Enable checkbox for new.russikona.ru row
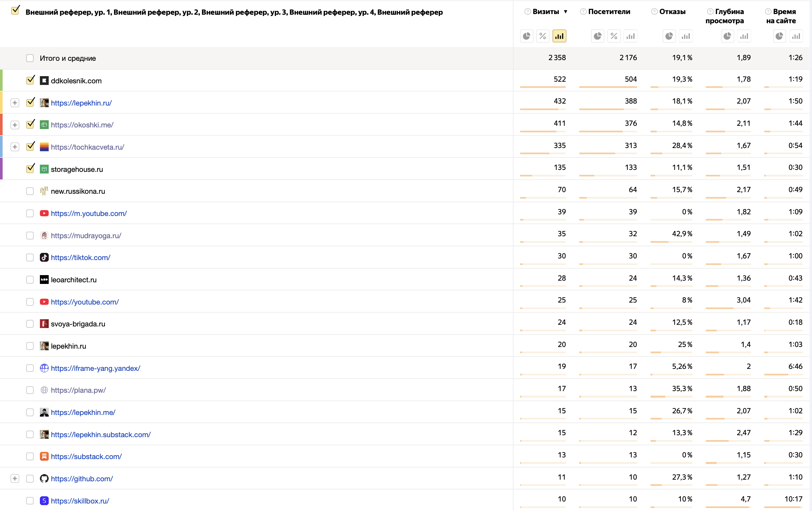Viewport: 812px width, 511px height. point(30,191)
